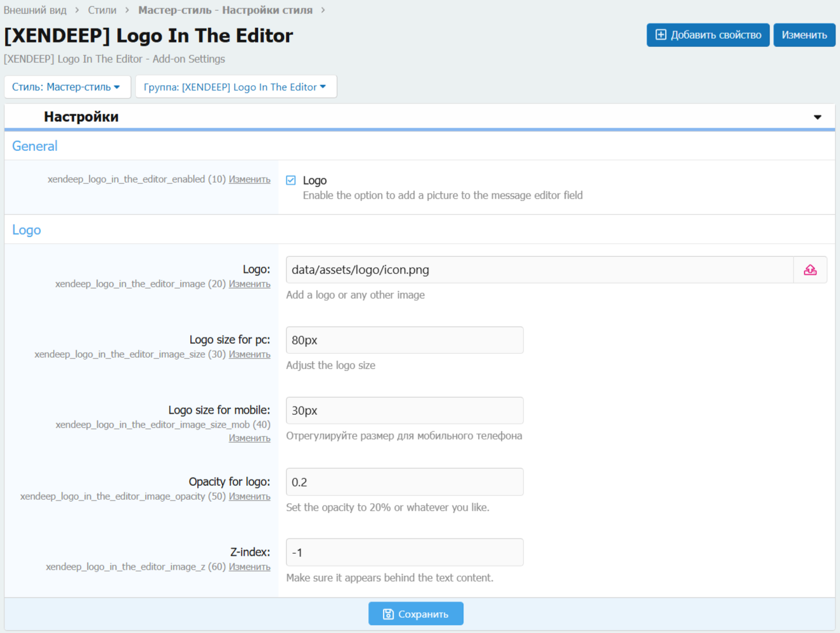Click the Opacity for logo field
The width and height of the screenshot is (840, 633).
click(x=404, y=482)
